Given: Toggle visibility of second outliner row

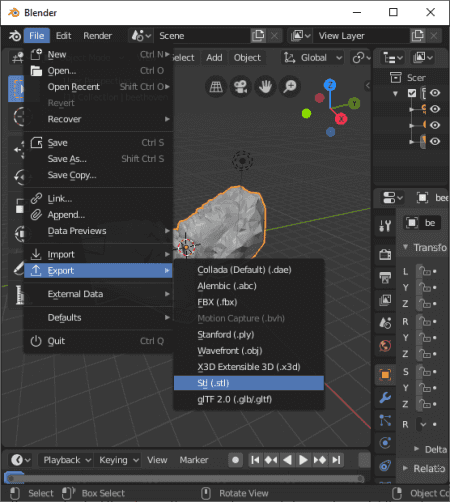Looking at the screenshot, I should 435,109.
